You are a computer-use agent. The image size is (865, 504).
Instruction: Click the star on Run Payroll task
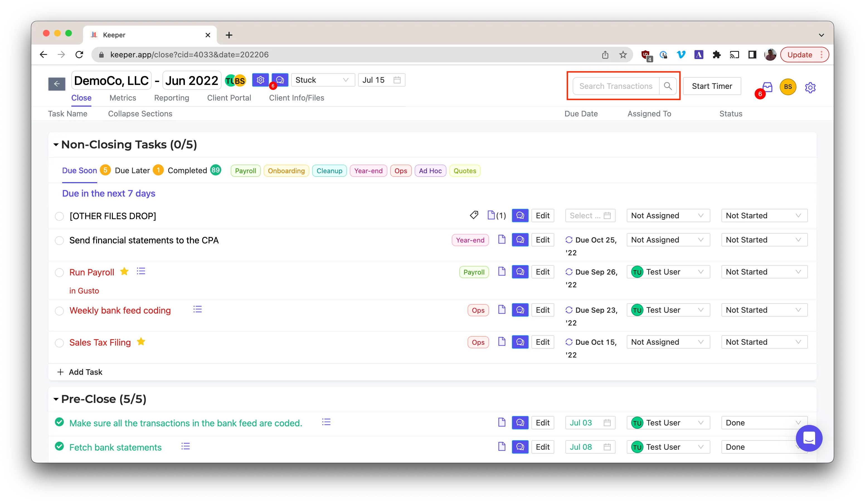click(124, 271)
